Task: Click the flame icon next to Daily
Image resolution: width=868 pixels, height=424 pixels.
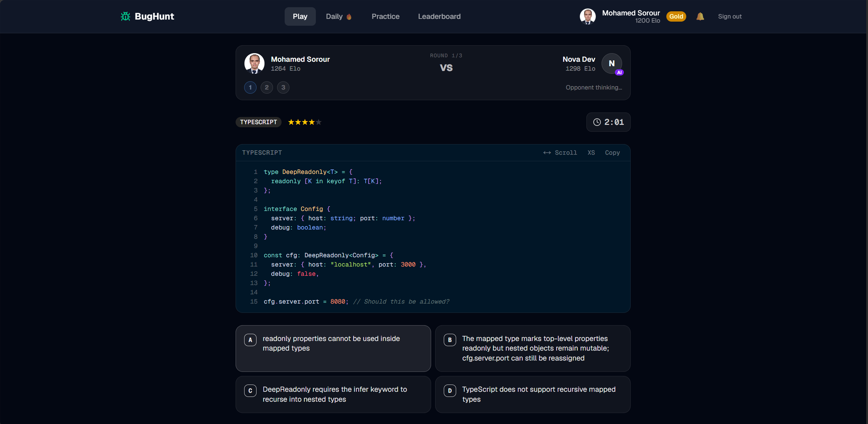Action: (x=349, y=17)
